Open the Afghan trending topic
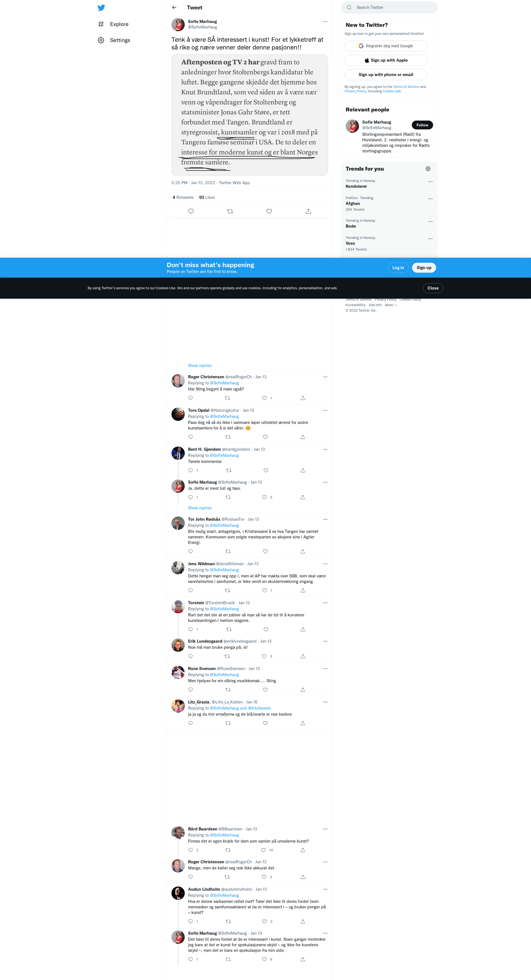The image size is (531, 980). pyautogui.click(x=353, y=204)
